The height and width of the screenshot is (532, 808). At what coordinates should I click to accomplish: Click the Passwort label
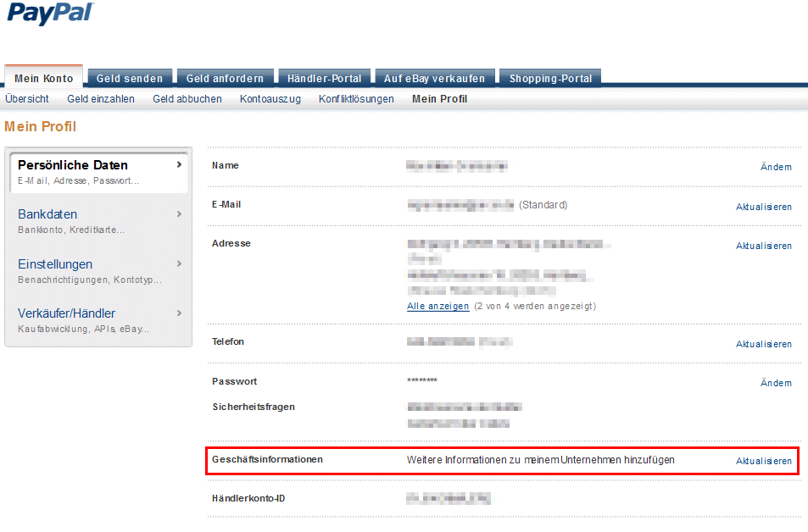[x=235, y=381]
